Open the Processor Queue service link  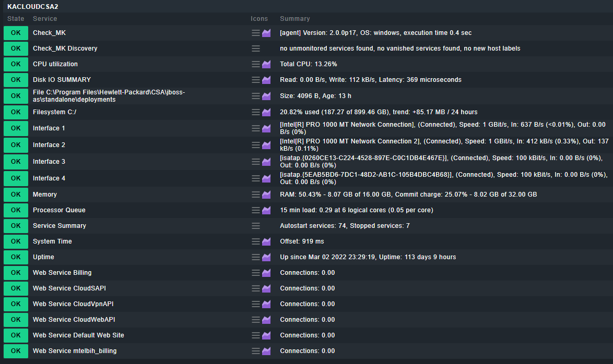pos(59,210)
